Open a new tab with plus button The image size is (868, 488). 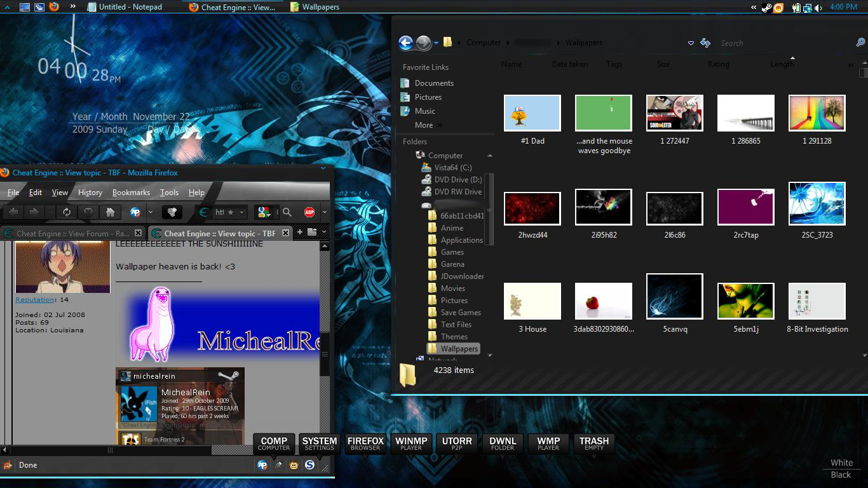[299, 233]
